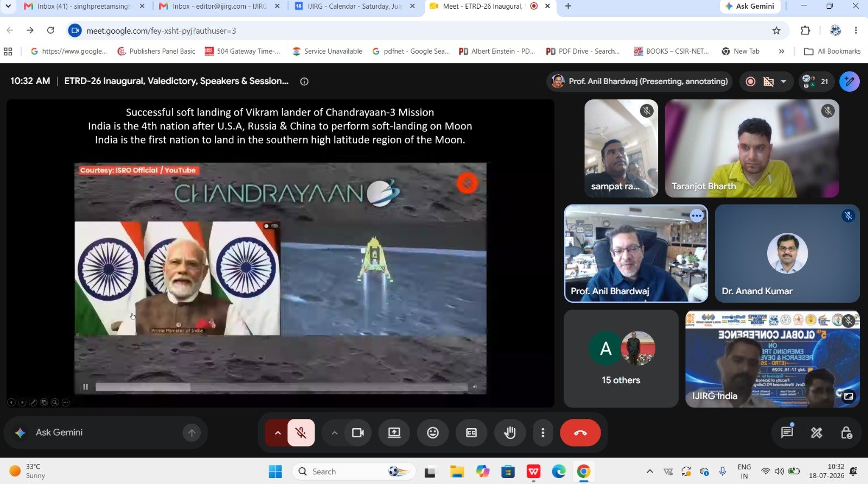Unmute the microphone
This screenshot has width=868, height=484.
pyautogui.click(x=301, y=432)
